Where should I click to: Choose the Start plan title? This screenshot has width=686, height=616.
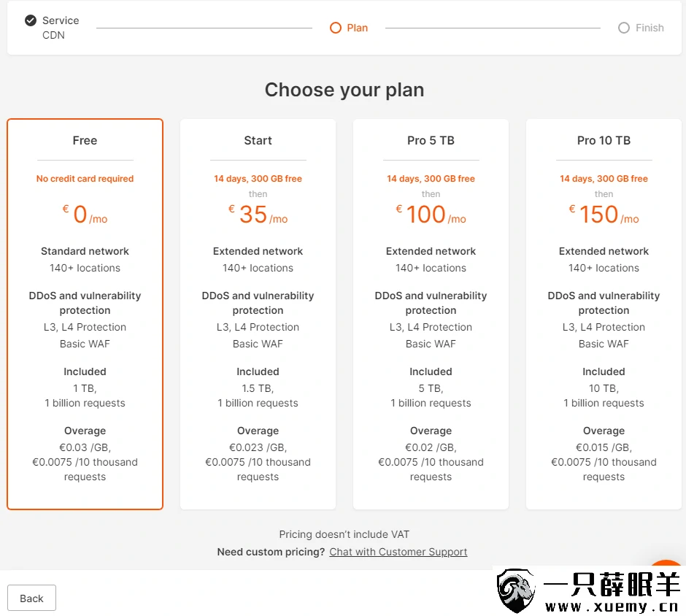pyautogui.click(x=258, y=140)
